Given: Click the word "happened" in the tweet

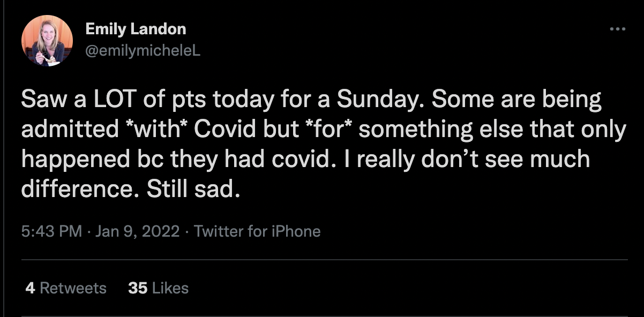Looking at the screenshot, I should [77, 160].
